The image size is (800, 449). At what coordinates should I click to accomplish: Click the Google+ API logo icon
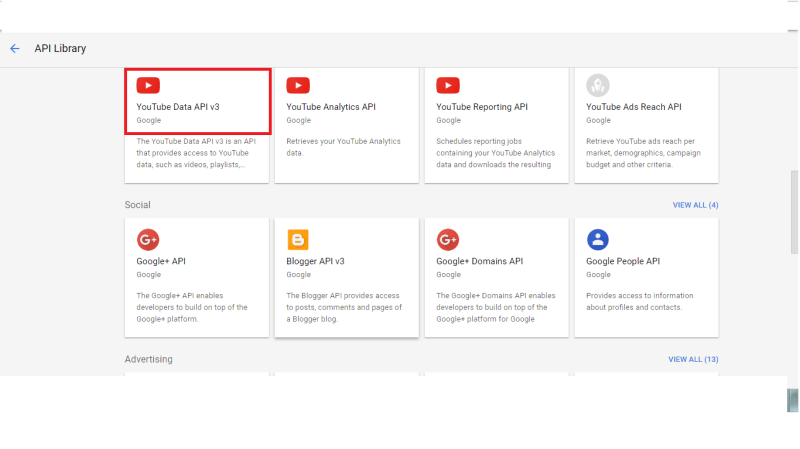coord(148,239)
